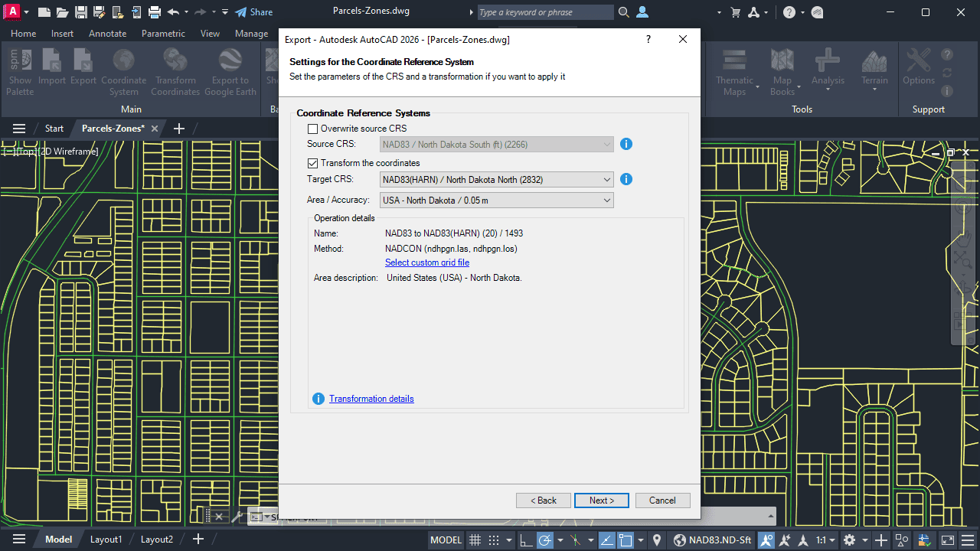Screen dimensions: 980x551
Task: Expand the Area / Accuracy dropdown
Action: [x=497, y=201]
